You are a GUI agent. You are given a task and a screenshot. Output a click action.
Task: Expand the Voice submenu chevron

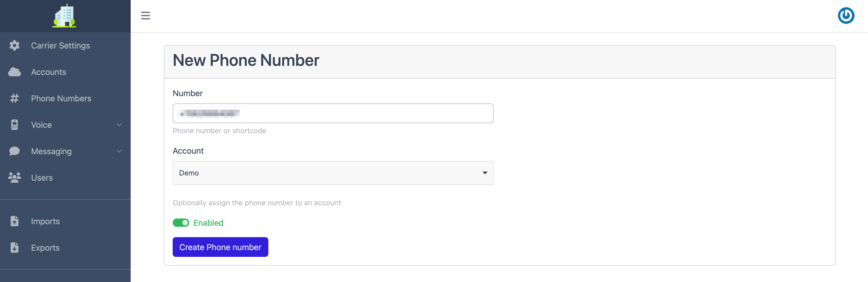click(119, 125)
